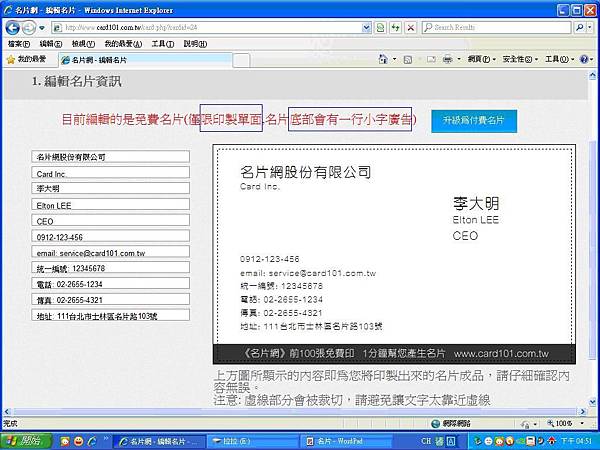
Task: Click the email service@card101.com.tw field
Action: (110, 252)
